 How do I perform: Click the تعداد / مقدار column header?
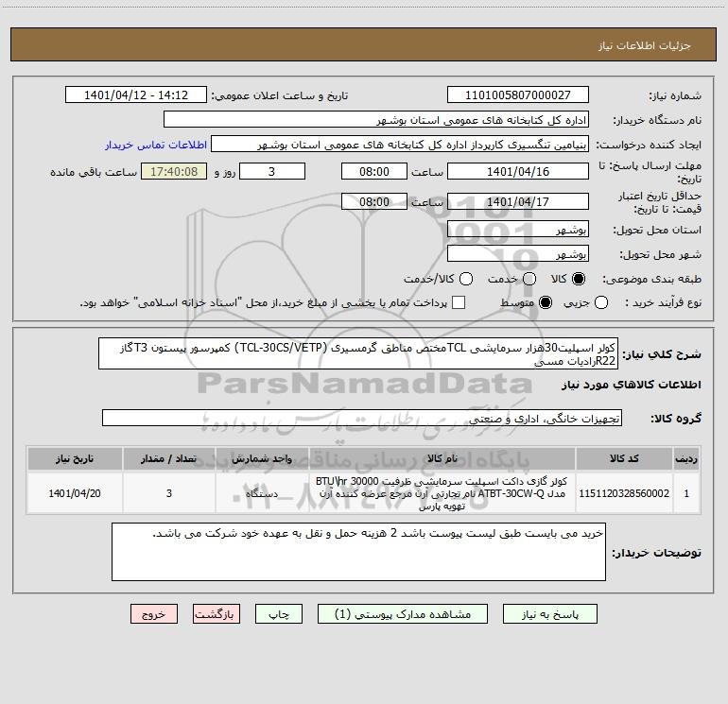[x=169, y=458]
